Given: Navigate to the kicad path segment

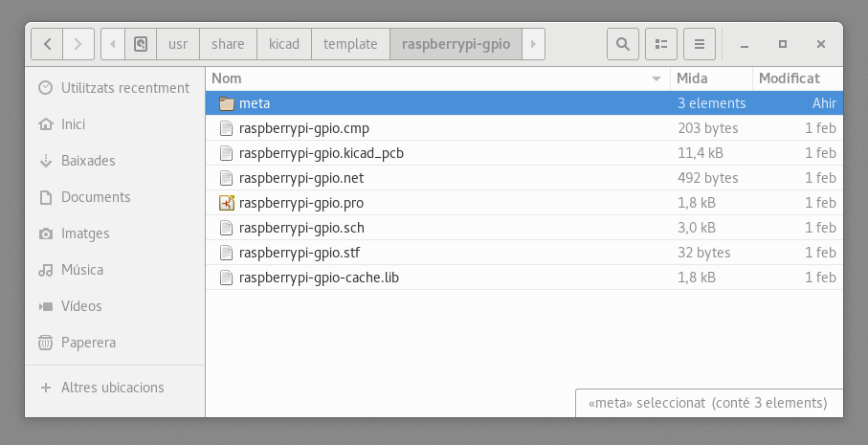Looking at the screenshot, I should click(284, 44).
